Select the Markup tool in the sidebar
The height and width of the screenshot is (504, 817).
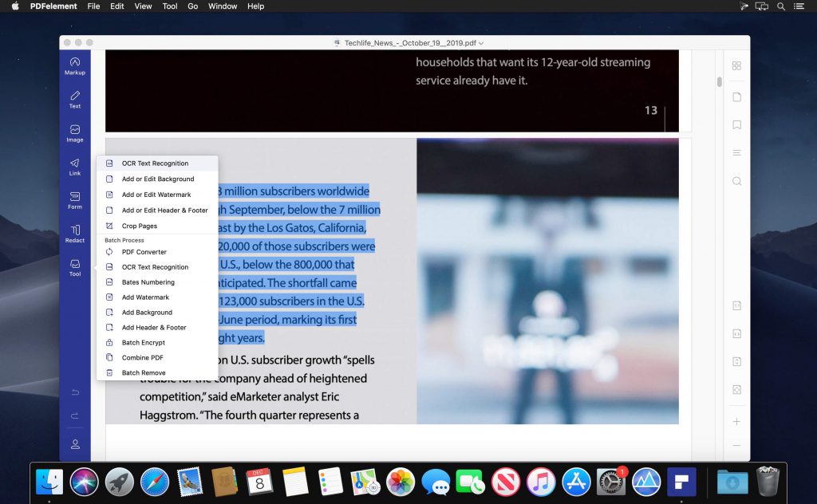(x=74, y=67)
